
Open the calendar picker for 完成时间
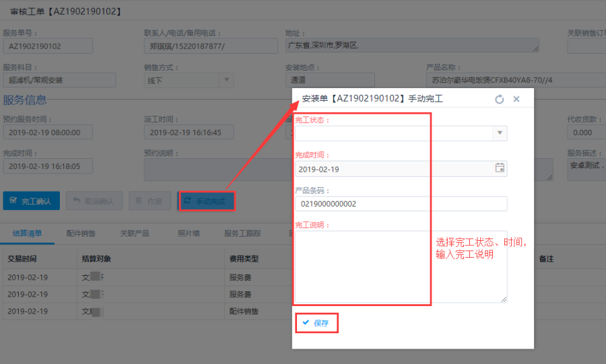(x=500, y=168)
